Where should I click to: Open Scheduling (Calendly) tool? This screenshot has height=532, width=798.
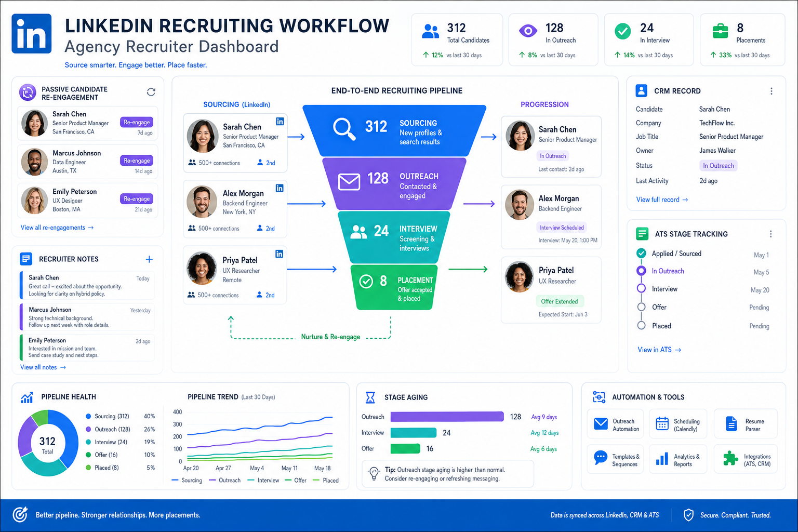click(679, 424)
